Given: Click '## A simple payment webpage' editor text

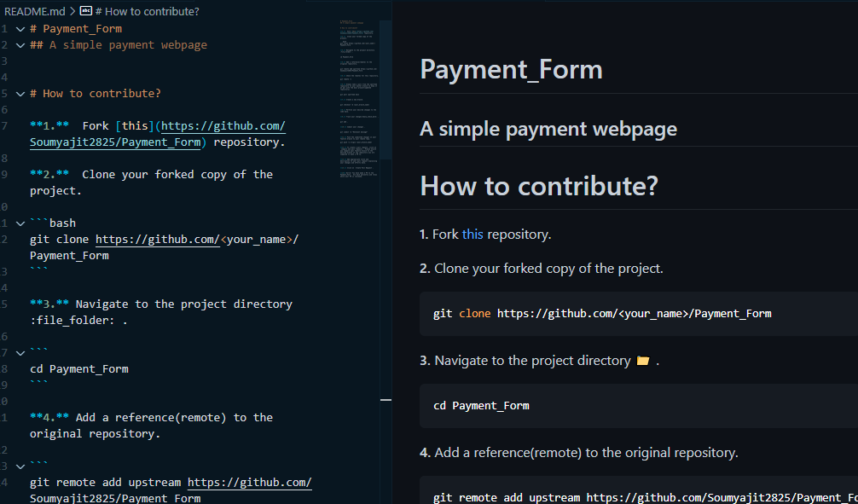Looking at the screenshot, I should (119, 45).
